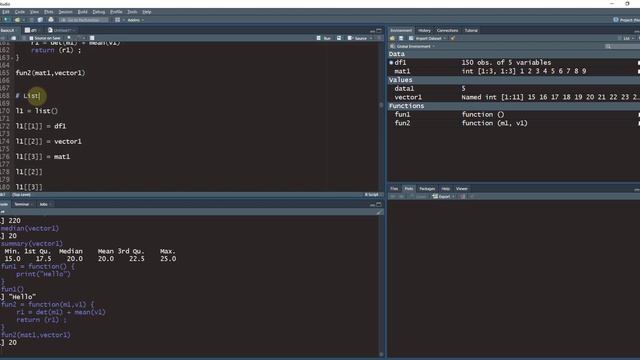The width and height of the screenshot is (640, 360).
Task: Switch to the Packages tab
Action: point(427,189)
